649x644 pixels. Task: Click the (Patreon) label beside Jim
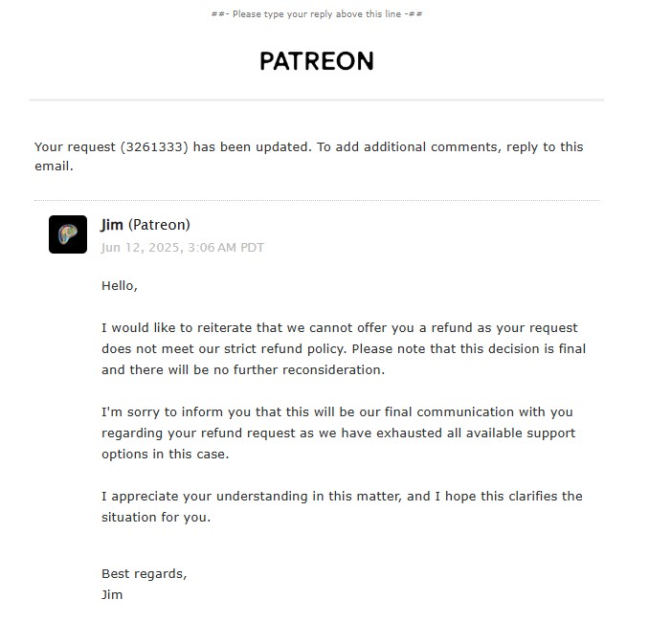(x=159, y=225)
